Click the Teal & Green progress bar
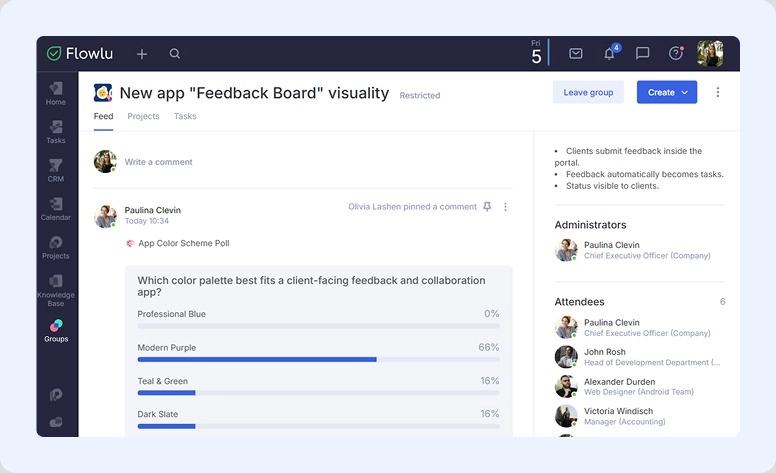This screenshot has width=776, height=473. [x=319, y=393]
